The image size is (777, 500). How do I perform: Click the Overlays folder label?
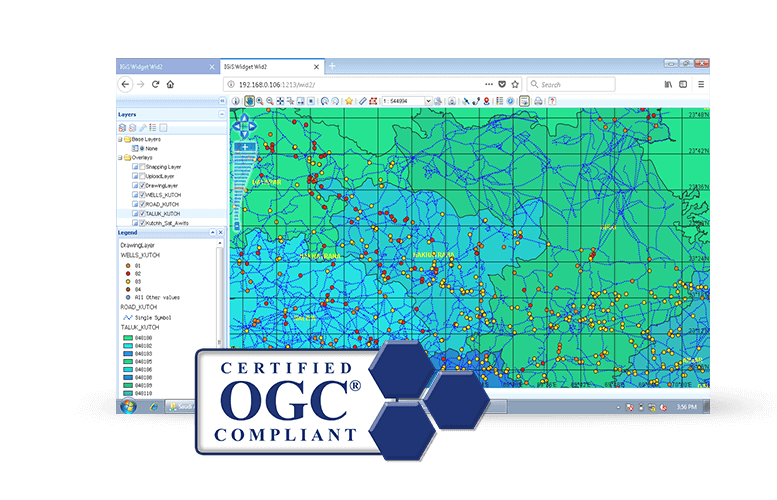pyautogui.click(x=142, y=158)
